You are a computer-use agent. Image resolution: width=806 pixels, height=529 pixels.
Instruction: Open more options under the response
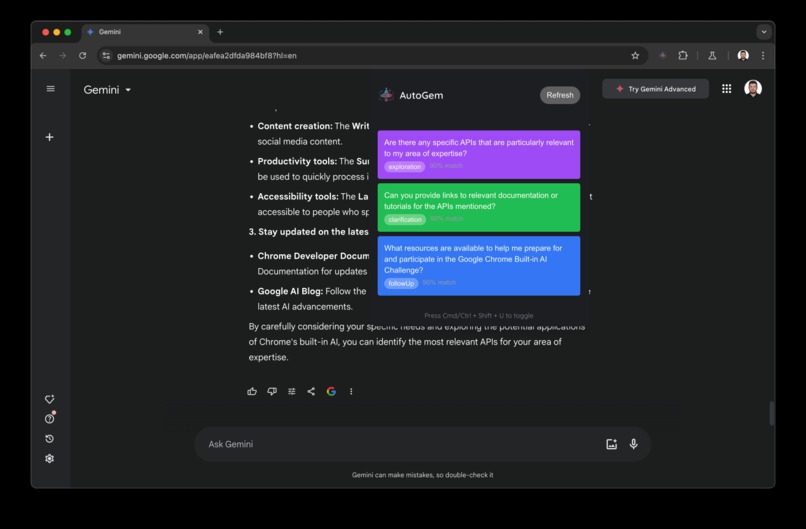[x=351, y=392]
